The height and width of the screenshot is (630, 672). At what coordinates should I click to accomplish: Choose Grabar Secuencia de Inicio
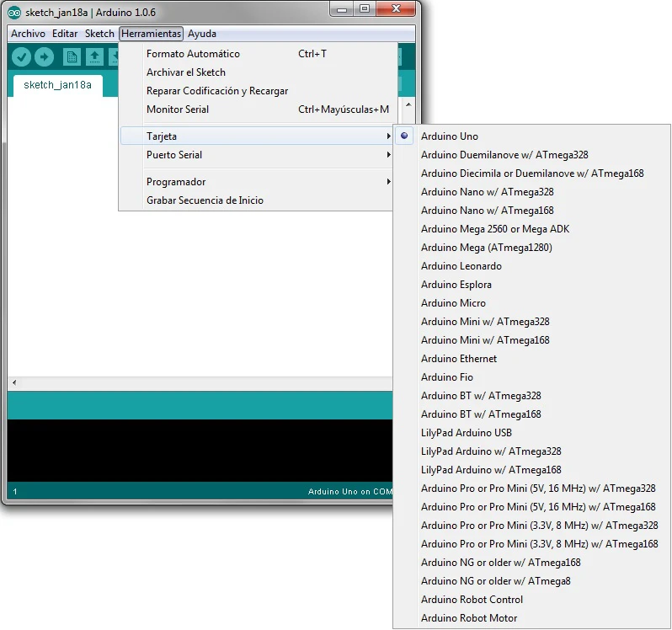[x=205, y=200]
